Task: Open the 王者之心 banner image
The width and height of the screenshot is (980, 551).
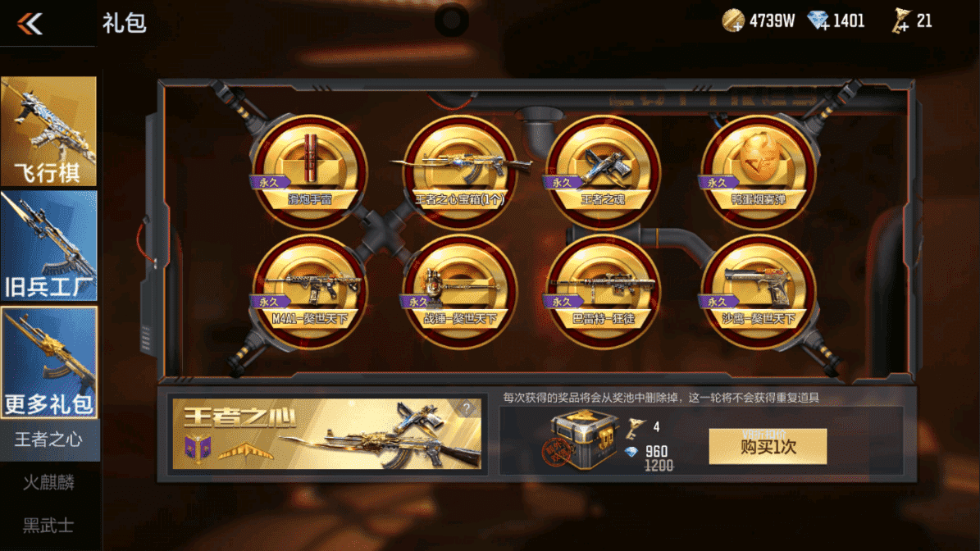Action: pos(327,434)
